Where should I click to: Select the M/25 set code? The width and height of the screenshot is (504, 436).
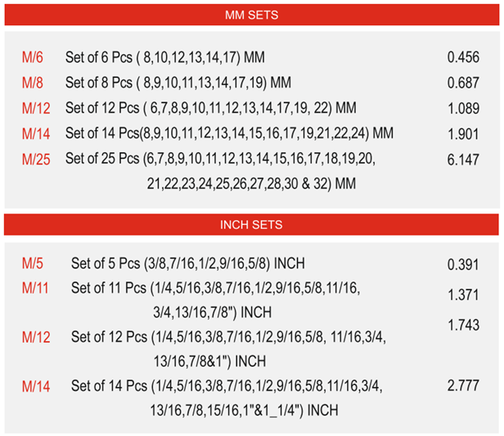[x=36, y=160]
